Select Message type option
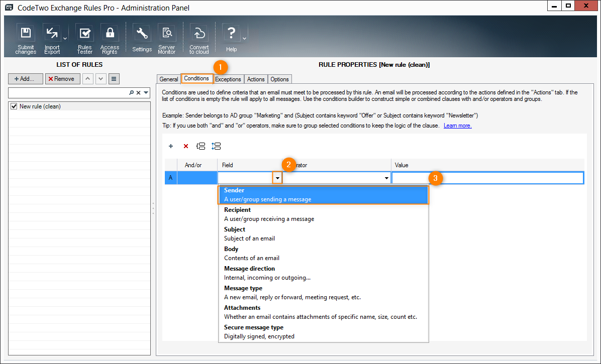Image resolution: width=601 pixels, height=364 pixels. 323,292
